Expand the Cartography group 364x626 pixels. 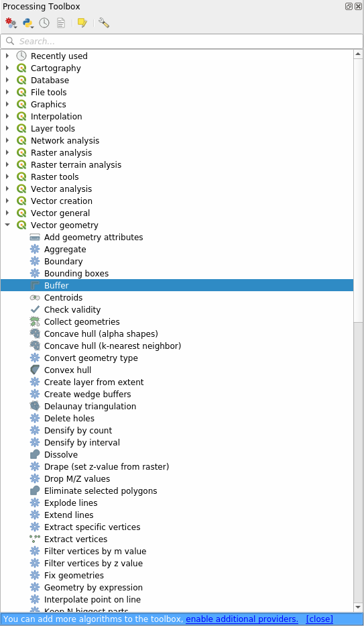pyautogui.click(x=7, y=68)
